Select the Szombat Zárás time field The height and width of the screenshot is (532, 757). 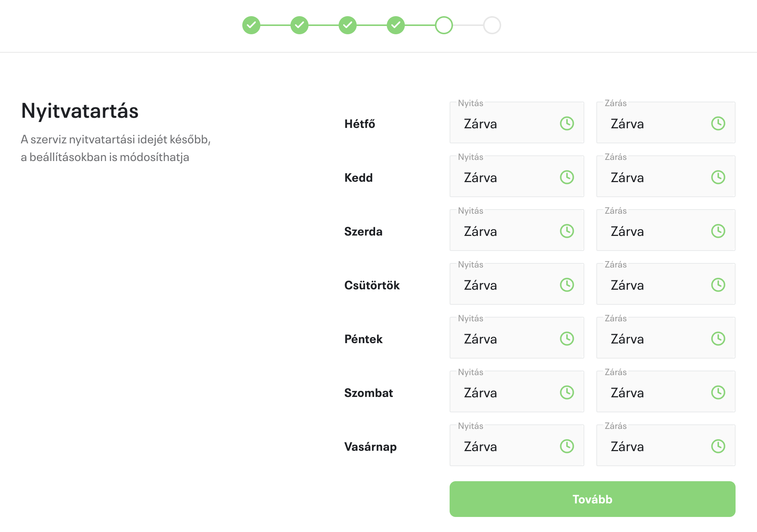click(666, 391)
